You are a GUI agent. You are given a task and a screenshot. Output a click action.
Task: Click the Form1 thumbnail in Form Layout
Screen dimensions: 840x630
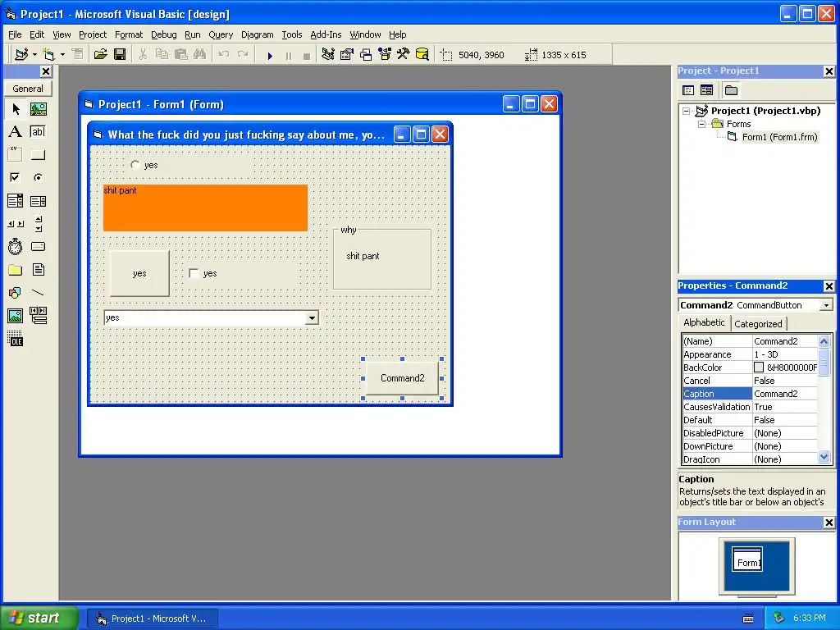pyautogui.click(x=747, y=559)
